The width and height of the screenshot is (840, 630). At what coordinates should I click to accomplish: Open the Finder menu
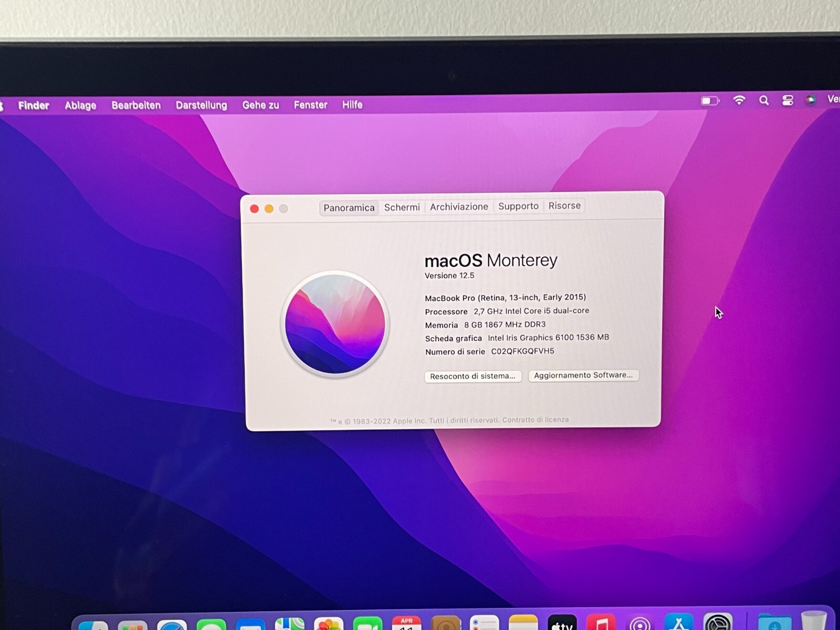[34, 106]
